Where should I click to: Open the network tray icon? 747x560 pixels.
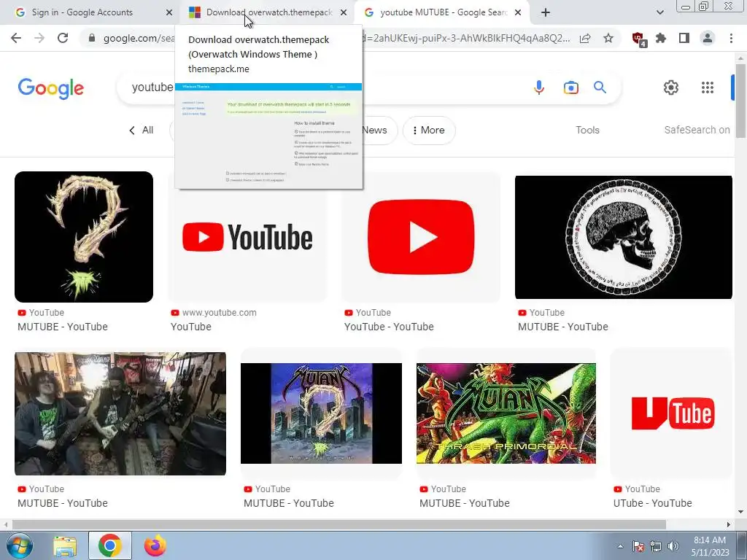[x=656, y=546]
